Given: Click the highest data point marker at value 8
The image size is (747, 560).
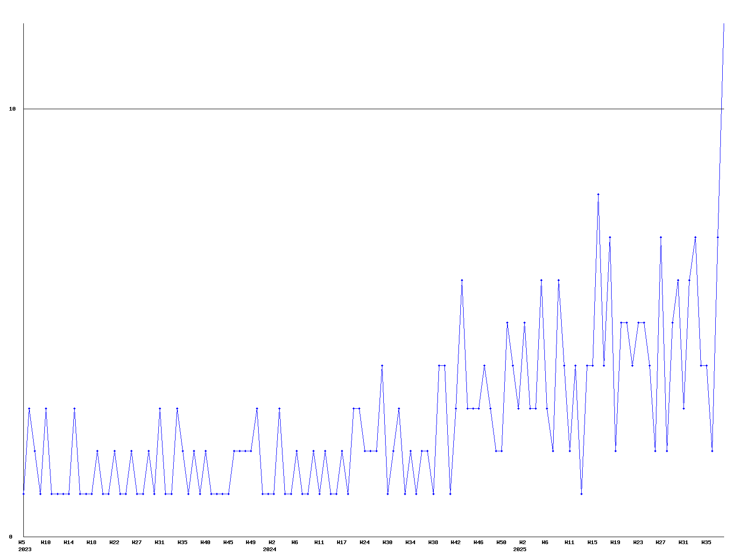Looking at the screenshot, I should [598, 194].
